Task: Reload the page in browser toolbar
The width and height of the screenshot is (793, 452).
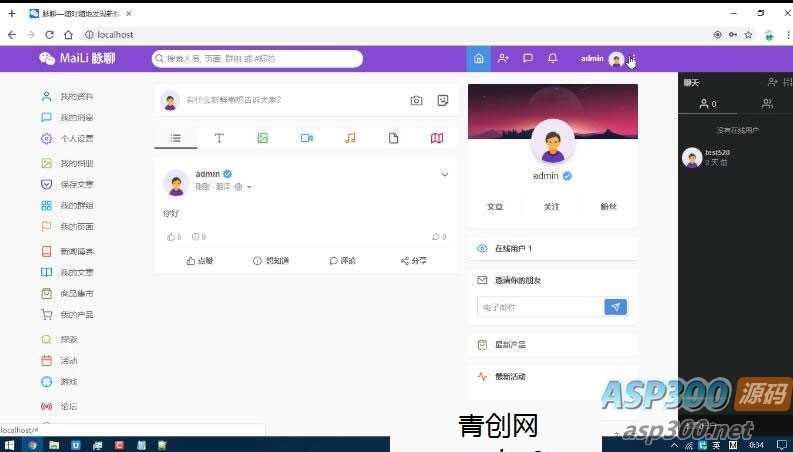Action: click(49, 34)
